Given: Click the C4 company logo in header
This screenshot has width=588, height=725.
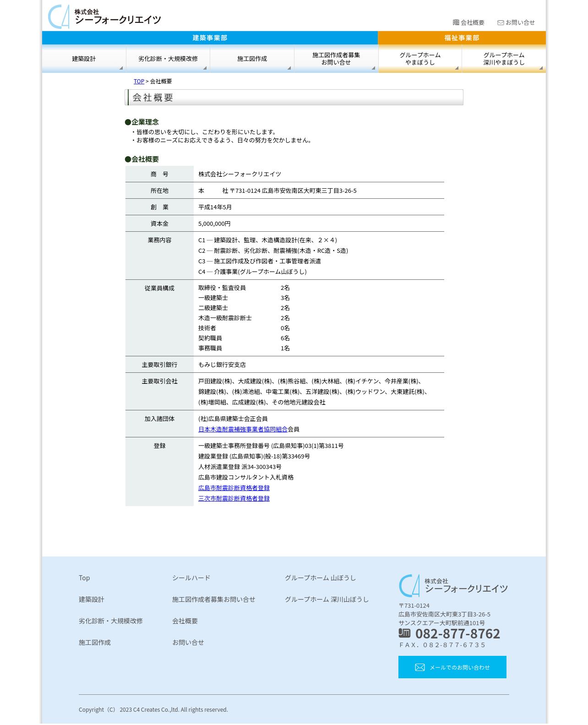Looking at the screenshot, I should tap(104, 16).
